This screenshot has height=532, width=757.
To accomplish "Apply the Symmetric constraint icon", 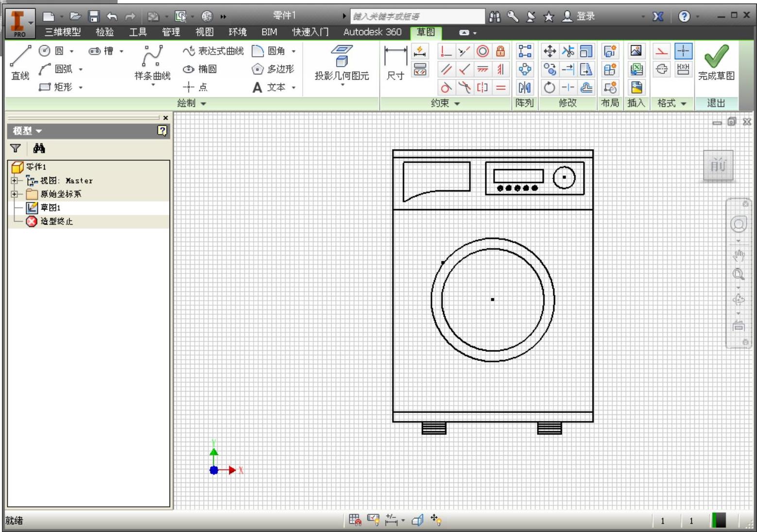I will pyautogui.click(x=482, y=87).
